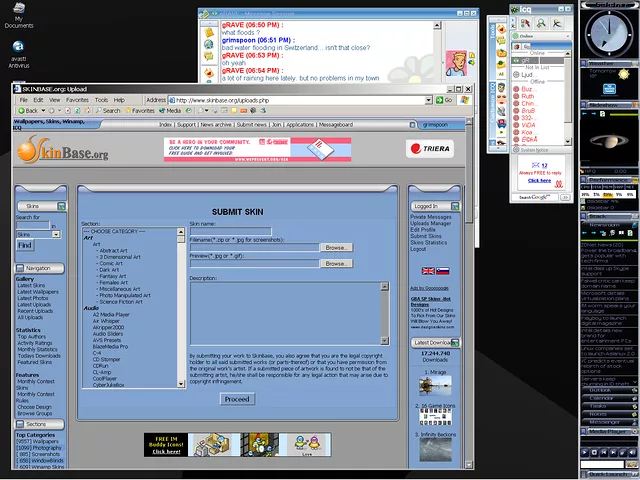Image resolution: width=640 pixels, height=480 pixels.
Task: Click the Index link in SkinBase nav
Action: pyautogui.click(x=165, y=124)
